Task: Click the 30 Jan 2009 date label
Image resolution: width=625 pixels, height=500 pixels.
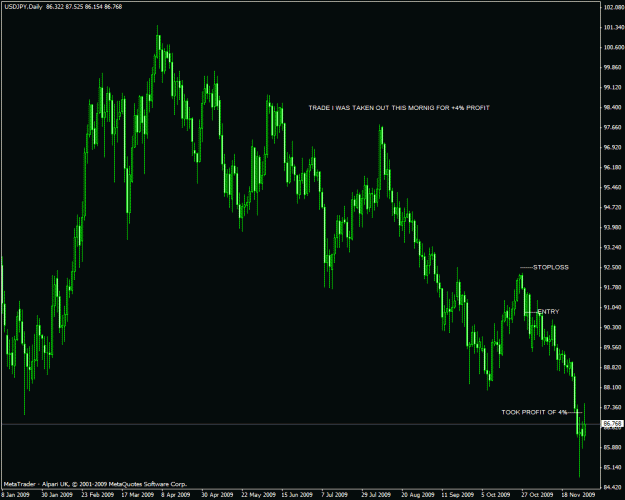Action: [57, 495]
